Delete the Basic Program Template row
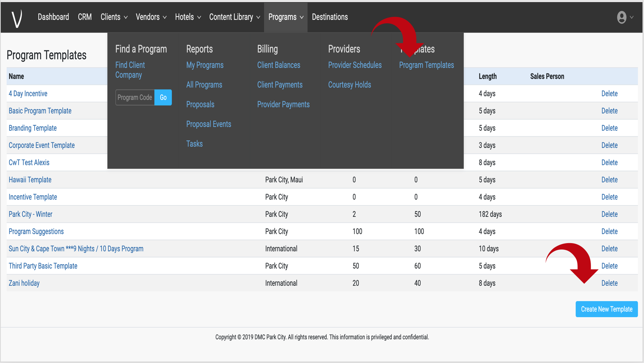The width and height of the screenshot is (644, 363). 609,111
